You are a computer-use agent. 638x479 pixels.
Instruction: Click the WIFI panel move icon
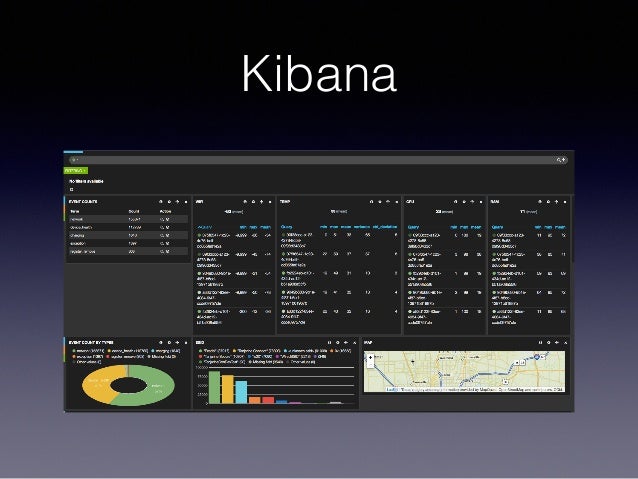click(262, 202)
